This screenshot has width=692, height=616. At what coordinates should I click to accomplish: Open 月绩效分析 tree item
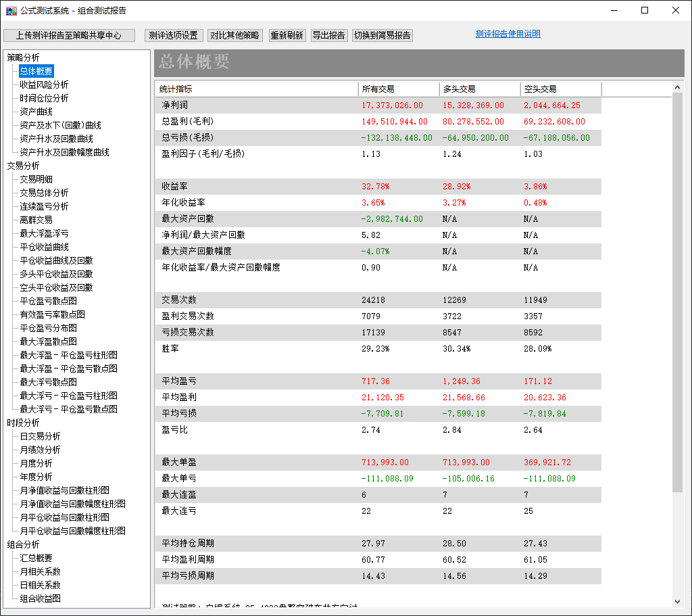(x=40, y=450)
